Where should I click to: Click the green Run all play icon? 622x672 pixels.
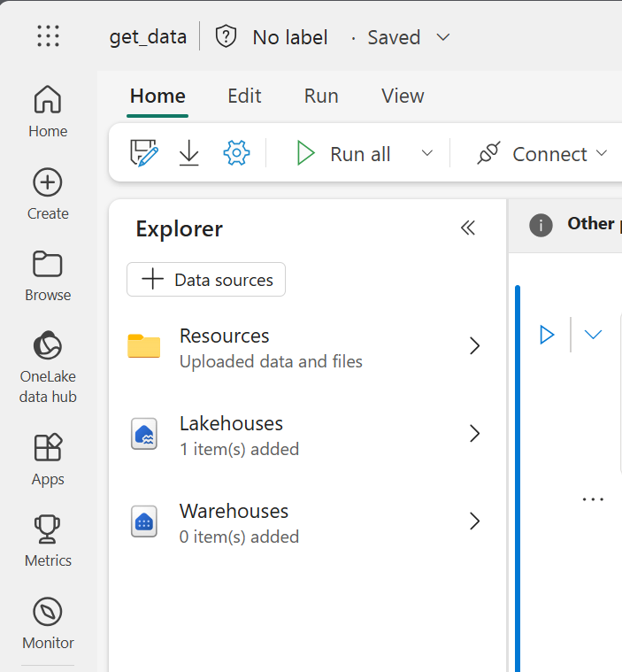[x=306, y=153]
